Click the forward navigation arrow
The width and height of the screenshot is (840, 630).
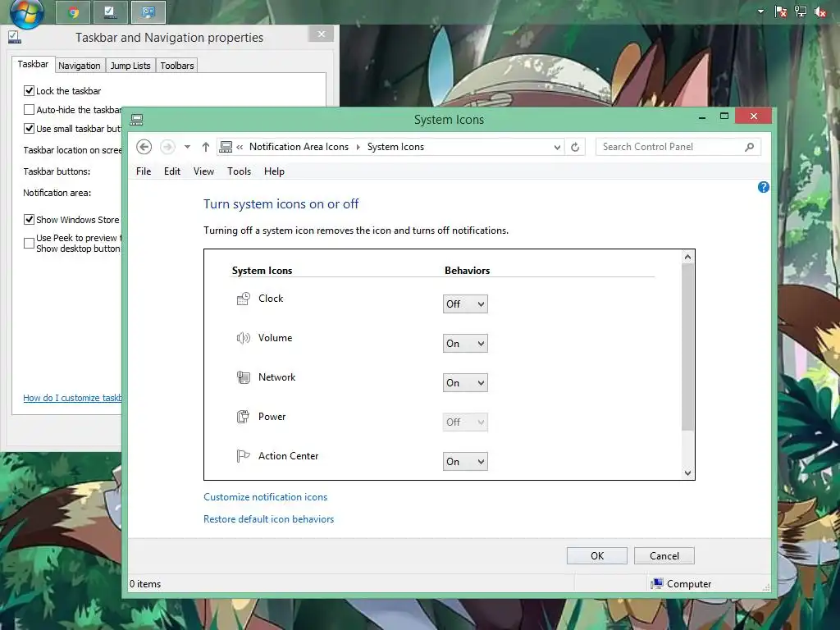(167, 147)
